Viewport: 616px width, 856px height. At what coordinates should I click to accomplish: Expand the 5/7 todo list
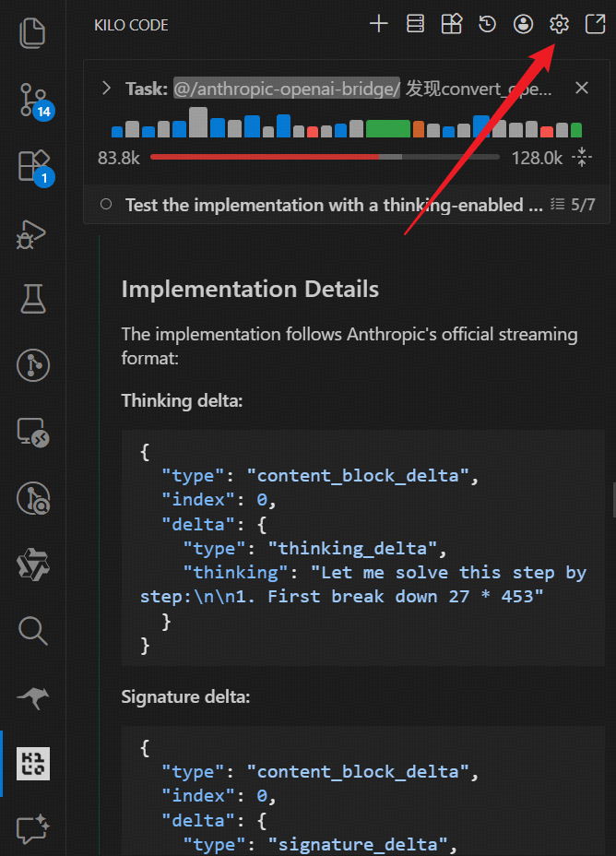(572, 205)
